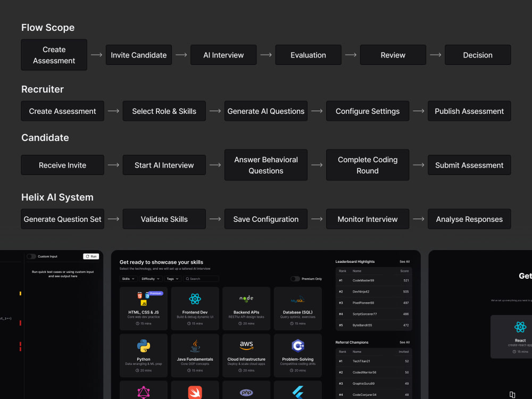Choose the C++ logo on Problem-Solving card
This screenshot has width=532, height=399.
[x=298, y=346]
